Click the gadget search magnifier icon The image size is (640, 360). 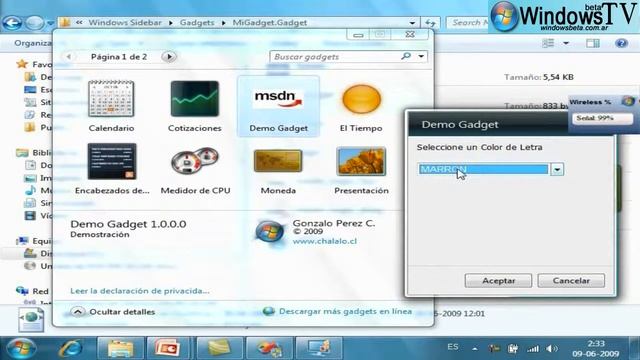coord(406,56)
